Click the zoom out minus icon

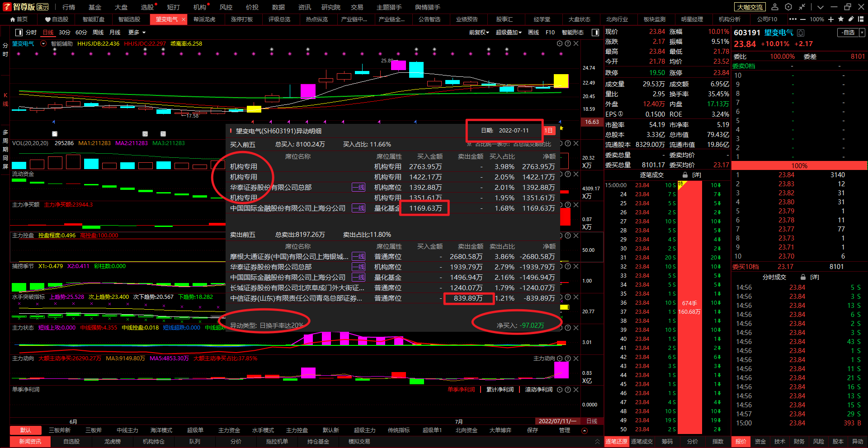(x=802, y=19)
